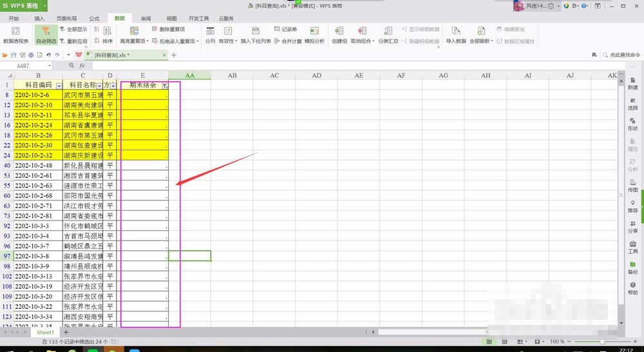Select the Sheet1 worksheet tab
Viewport: 644px width, 352px height.
pyautogui.click(x=45, y=332)
